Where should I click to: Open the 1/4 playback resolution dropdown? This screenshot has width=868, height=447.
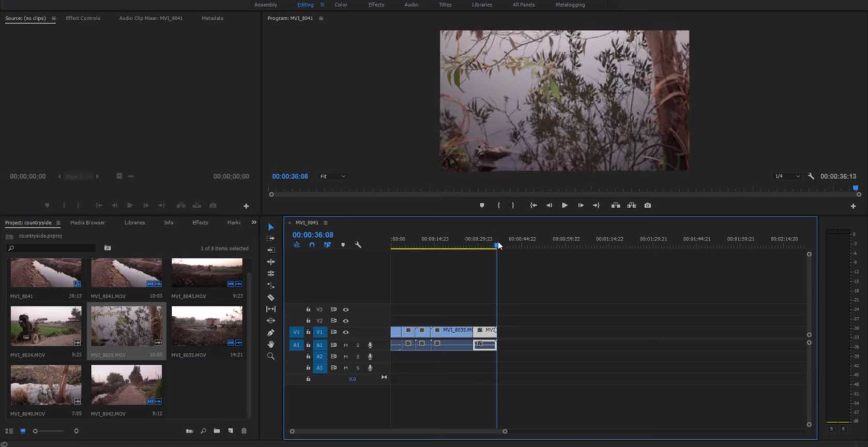pyautogui.click(x=787, y=176)
